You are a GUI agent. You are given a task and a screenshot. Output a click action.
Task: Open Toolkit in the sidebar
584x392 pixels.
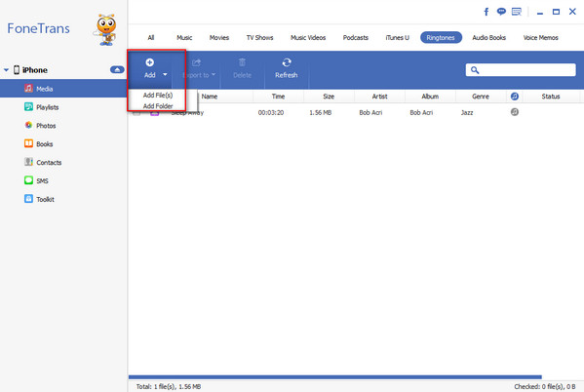pyautogui.click(x=45, y=199)
